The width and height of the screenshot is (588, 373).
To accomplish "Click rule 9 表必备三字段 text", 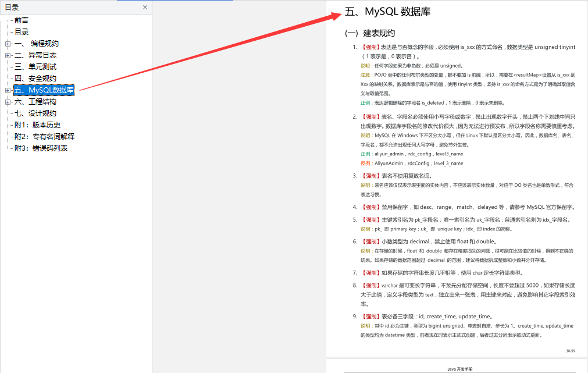I will 427,317.
